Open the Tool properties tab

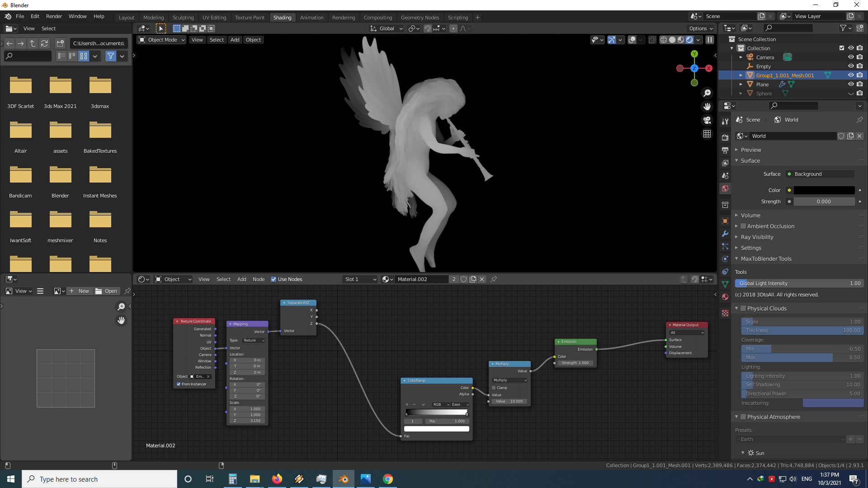(725, 122)
